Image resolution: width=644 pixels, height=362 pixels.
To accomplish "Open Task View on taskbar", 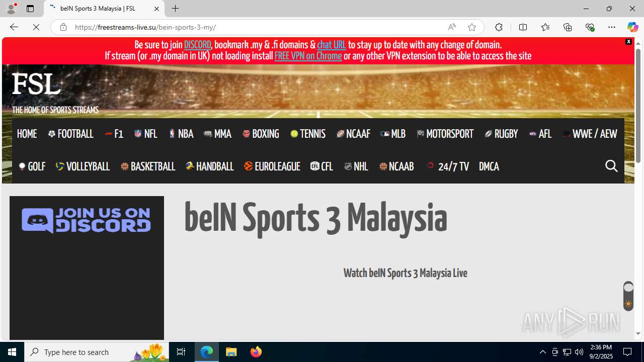I will (x=181, y=352).
